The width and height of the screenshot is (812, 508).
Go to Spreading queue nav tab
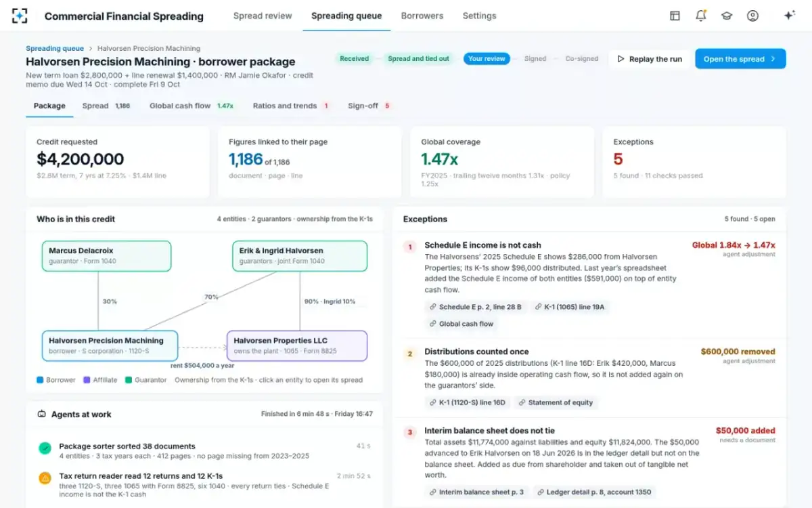pyautogui.click(x=346, y=16)
